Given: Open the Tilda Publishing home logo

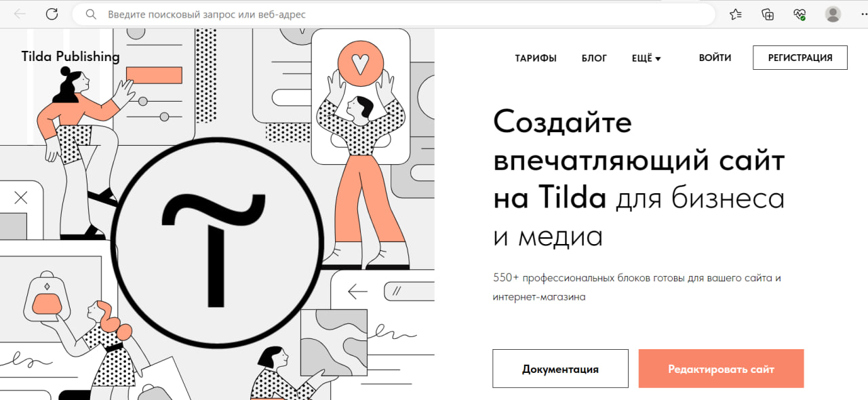Looking at the screenshot, I should (69, 56).
